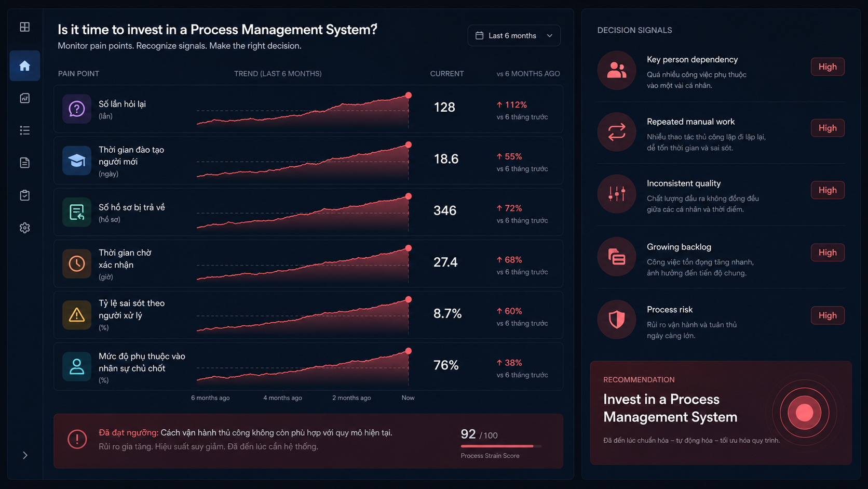Click the current value 128

pos(444,107)
